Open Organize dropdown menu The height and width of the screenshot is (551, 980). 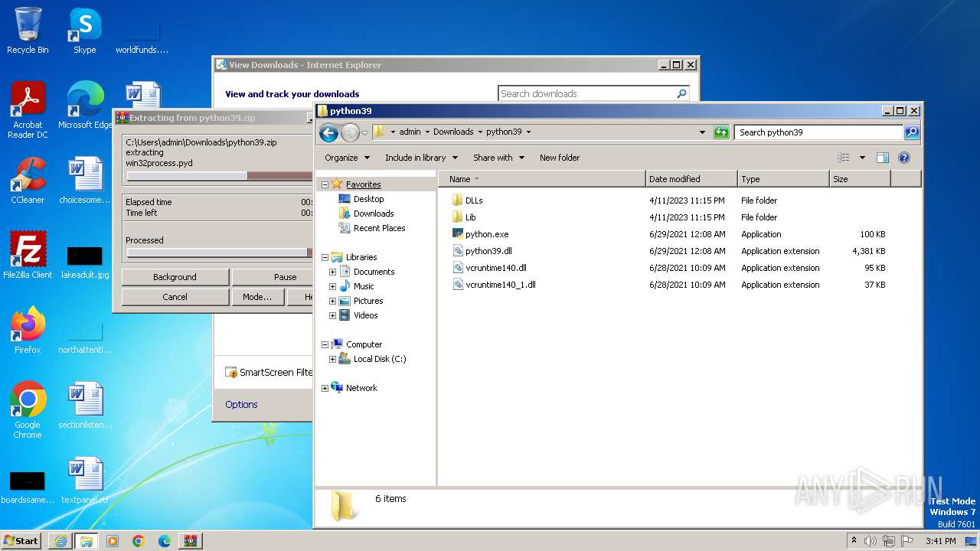pos(348,158)
